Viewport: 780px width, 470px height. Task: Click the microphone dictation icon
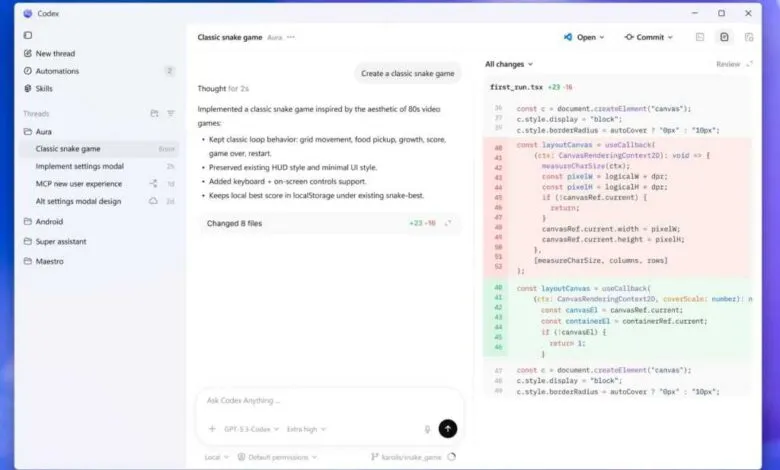(x=427, y=429)
